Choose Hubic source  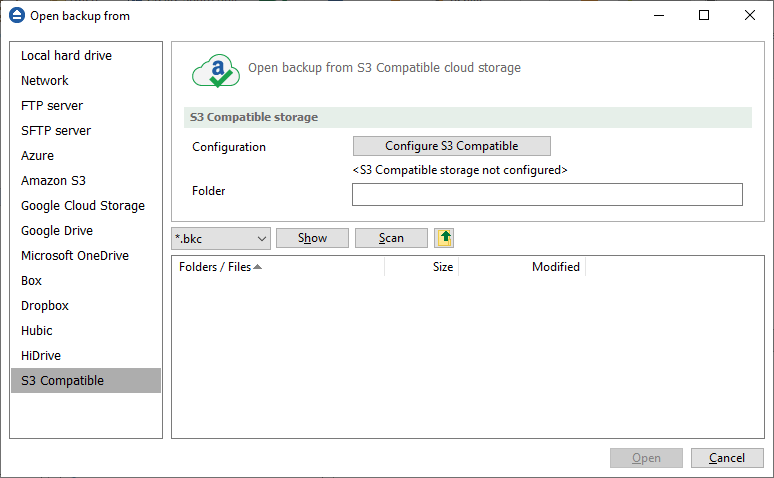click(86, 331)
